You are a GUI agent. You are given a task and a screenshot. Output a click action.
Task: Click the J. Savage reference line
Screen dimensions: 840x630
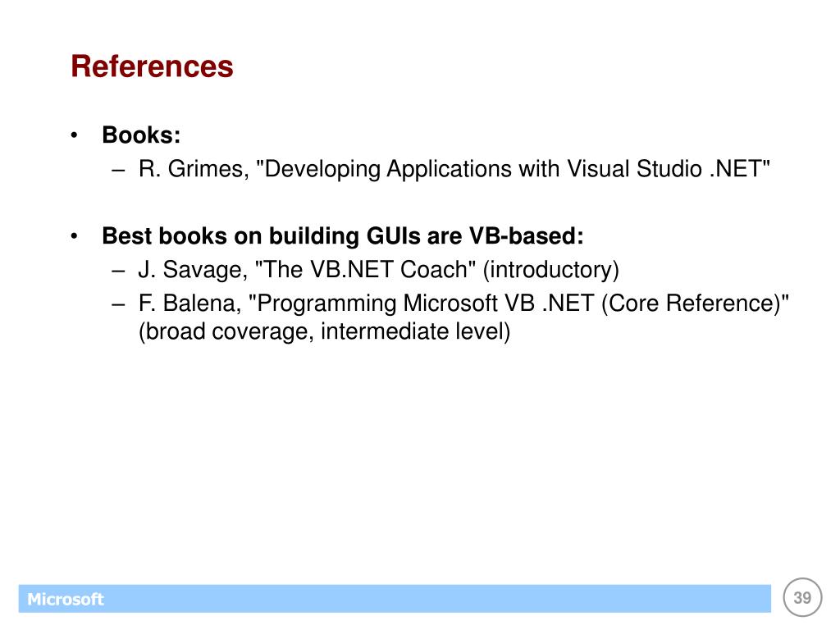[x=378, y=270]
